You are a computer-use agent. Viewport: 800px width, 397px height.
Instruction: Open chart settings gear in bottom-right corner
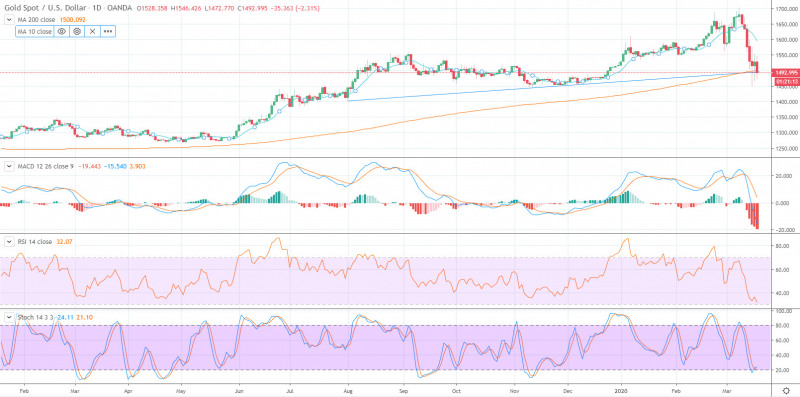(786, 391)
